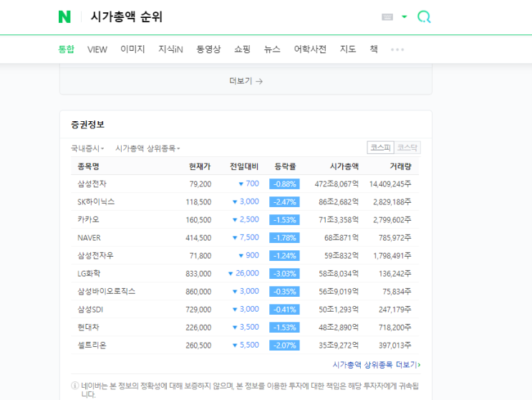
Task: Open the 어학사전 tab
Action: click(310, 49)
